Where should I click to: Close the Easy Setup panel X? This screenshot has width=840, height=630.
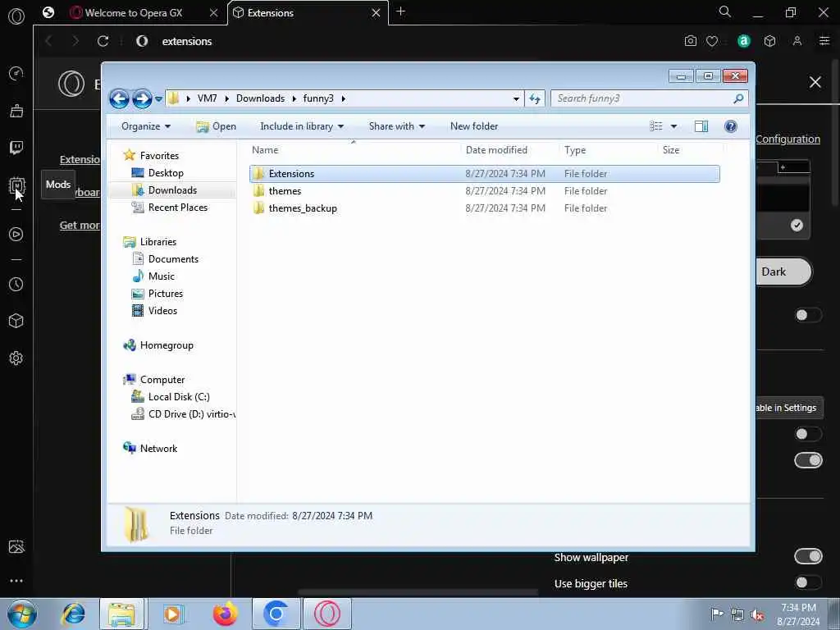[x=815, y=83]
